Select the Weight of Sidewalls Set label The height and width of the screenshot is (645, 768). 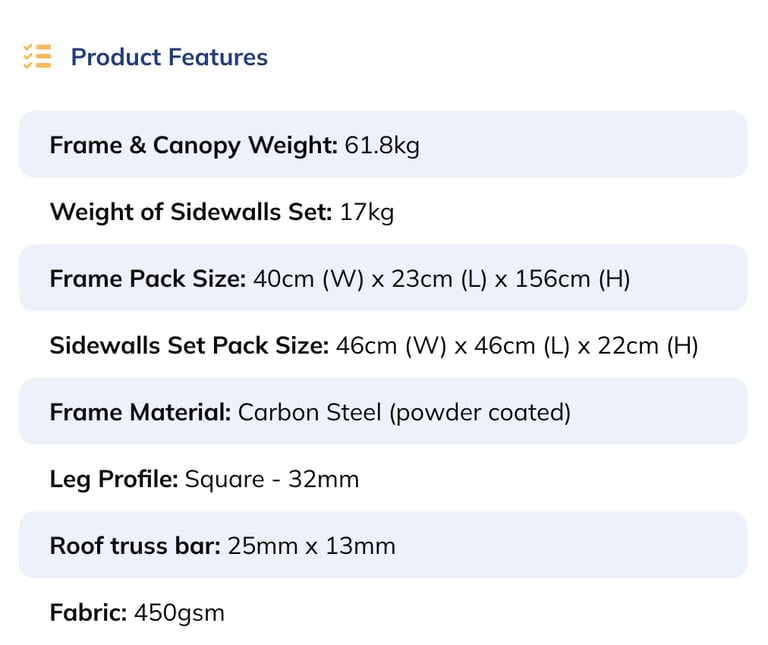pyautogui.click(x=190, y=212)
